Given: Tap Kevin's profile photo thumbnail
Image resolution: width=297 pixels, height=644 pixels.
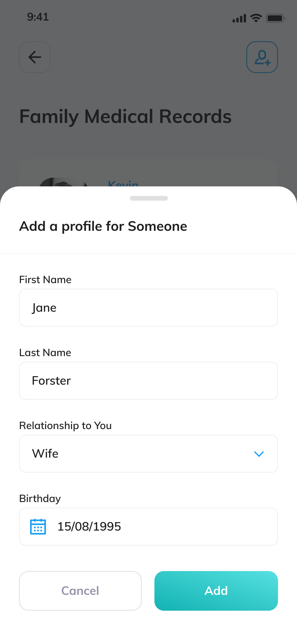Looking at the screenshot, I should tap(63, 182).
